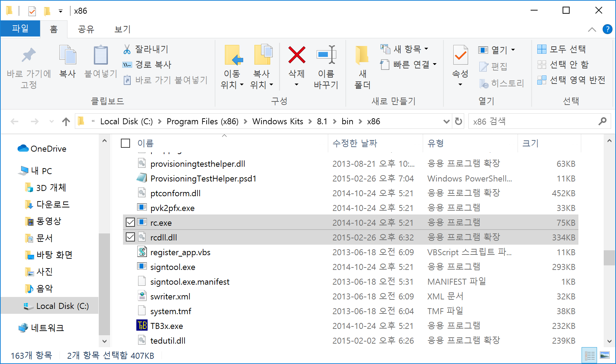Click the Paste (붙여넣기) clipboard icon
Image resolution: width=616 pixels, height=364 pixels.
[100, 55]
